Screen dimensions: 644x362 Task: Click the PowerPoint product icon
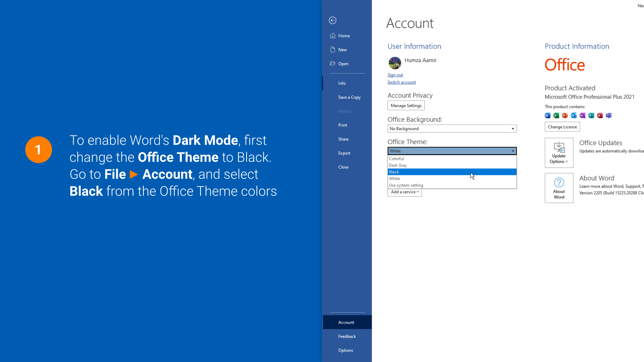pyautogui.click(x=565, y=116)
